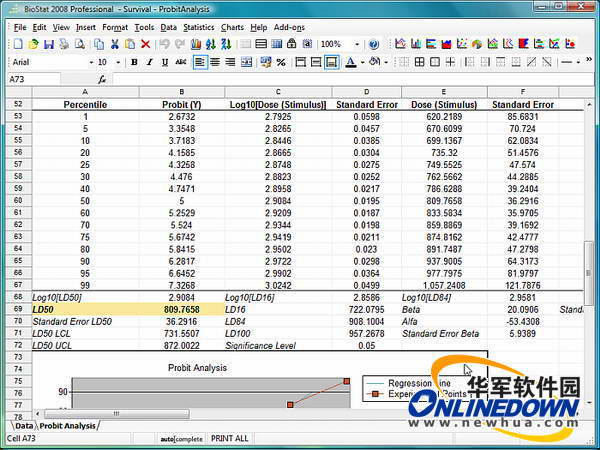Screen dimensions: 600x450
Task: Open the font size 10 dropdown
Action: tap(118, 62)
